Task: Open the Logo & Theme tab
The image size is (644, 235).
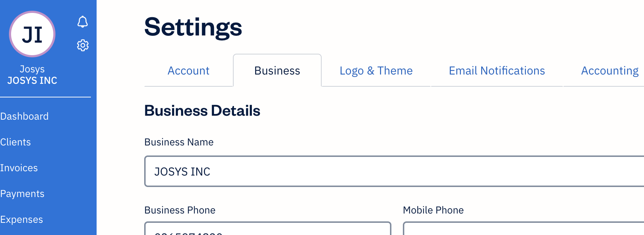Action: pos(376,71)
